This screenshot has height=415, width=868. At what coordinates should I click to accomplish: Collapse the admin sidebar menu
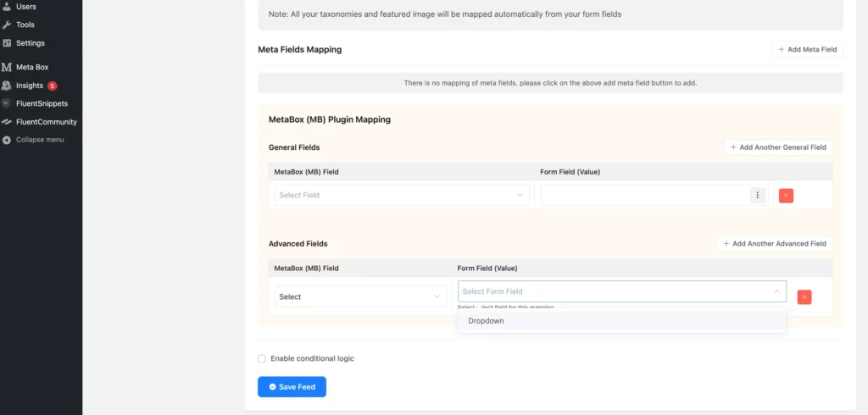point(41,140)
